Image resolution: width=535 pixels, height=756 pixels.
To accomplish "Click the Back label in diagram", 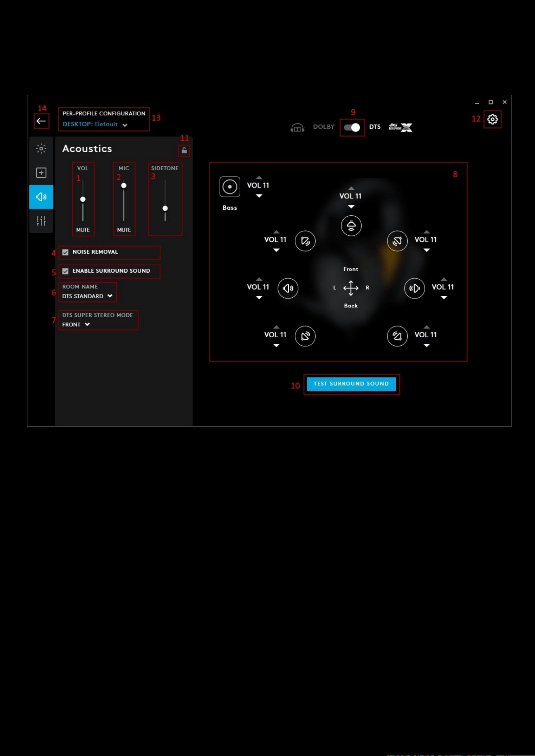I will pyautogui.click(x=351, y=306).
